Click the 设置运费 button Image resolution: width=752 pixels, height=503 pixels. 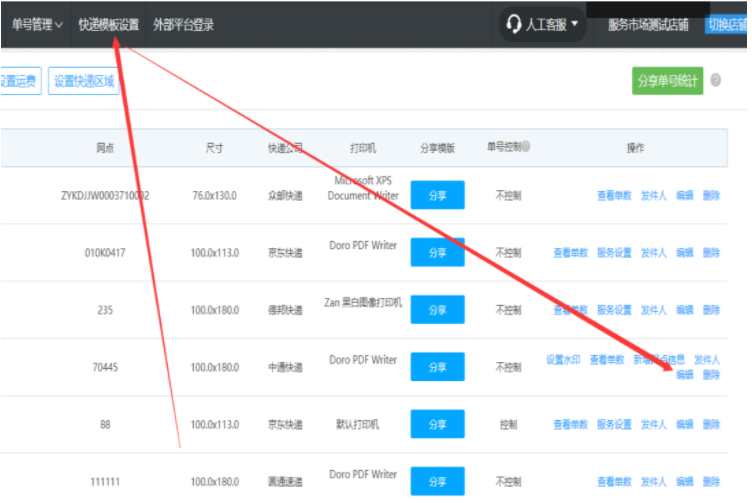[x=19, y=81]
